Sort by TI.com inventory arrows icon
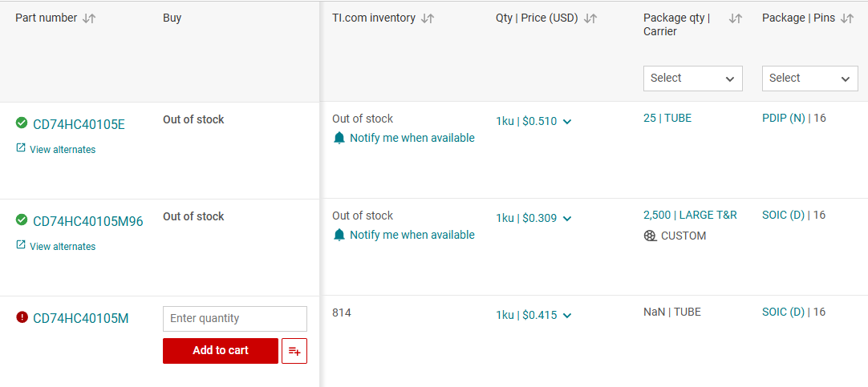 428,18
